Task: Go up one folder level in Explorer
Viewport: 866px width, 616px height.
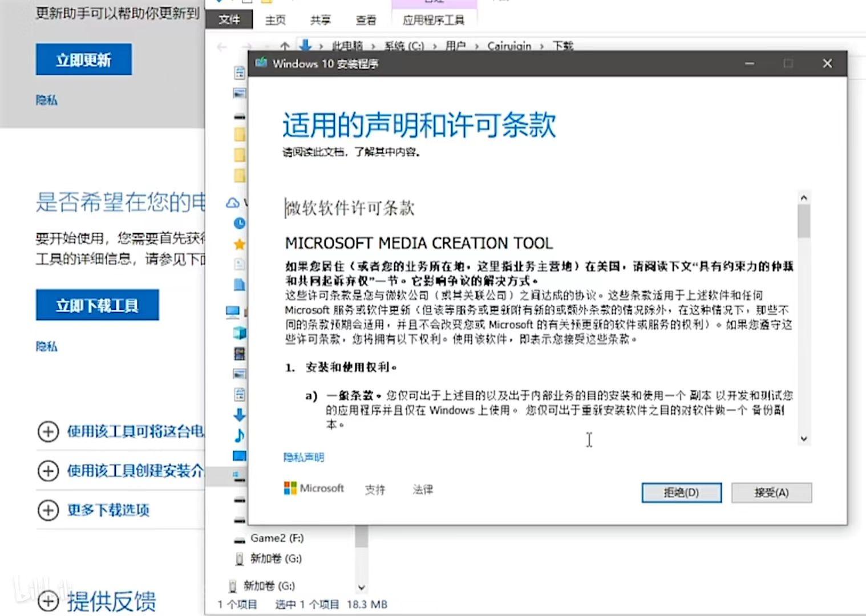Action: [x=285, y=46]
